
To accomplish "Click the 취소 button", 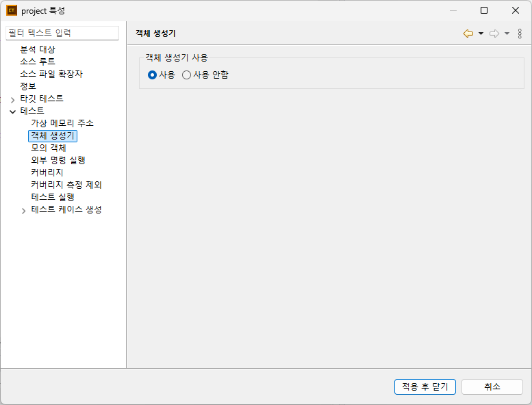I will 492,387.
